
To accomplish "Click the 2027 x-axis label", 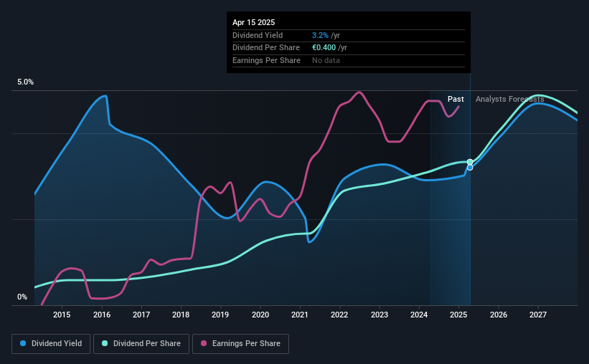I will [538, 315].
